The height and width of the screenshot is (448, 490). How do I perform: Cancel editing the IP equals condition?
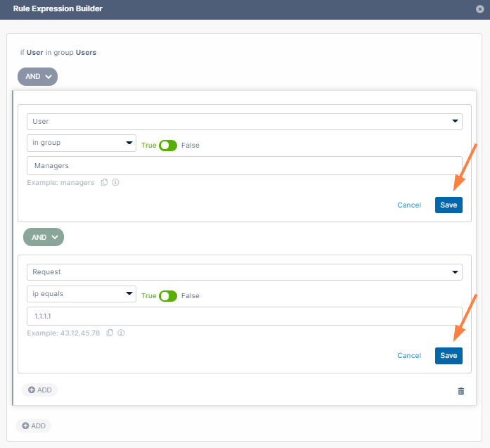[x=409, y=356]
